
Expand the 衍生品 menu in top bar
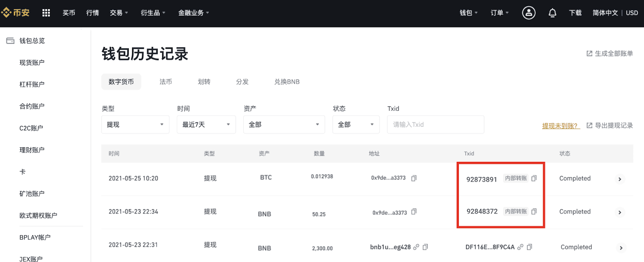coord(153,13)
